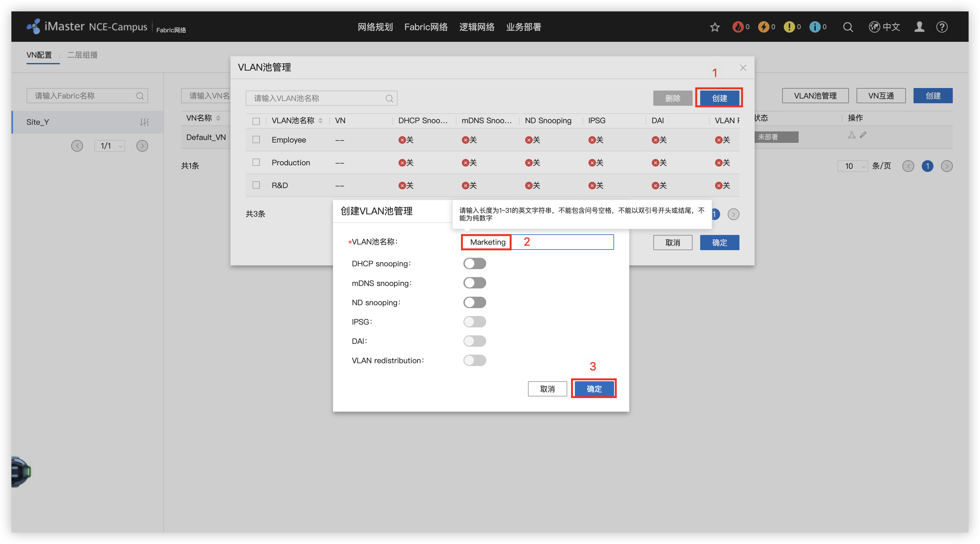Turn on the ND snooping switch
Image resolution: width=980 pixels, height=544 pixels.
pyautogui.click(x=474, y=302)
